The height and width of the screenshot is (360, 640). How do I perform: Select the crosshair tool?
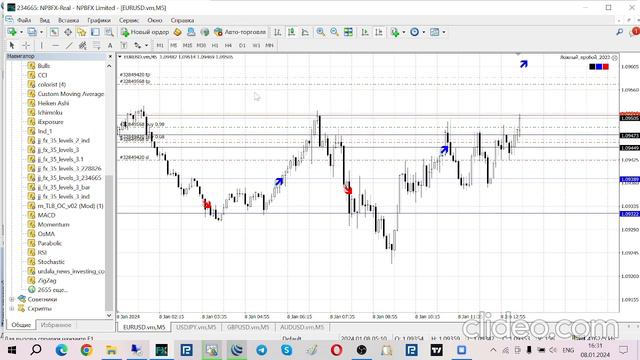pos(26,45)
